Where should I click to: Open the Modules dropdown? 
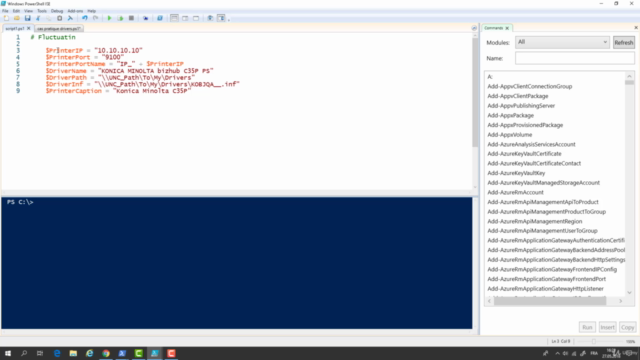click(x=562, y=42)
